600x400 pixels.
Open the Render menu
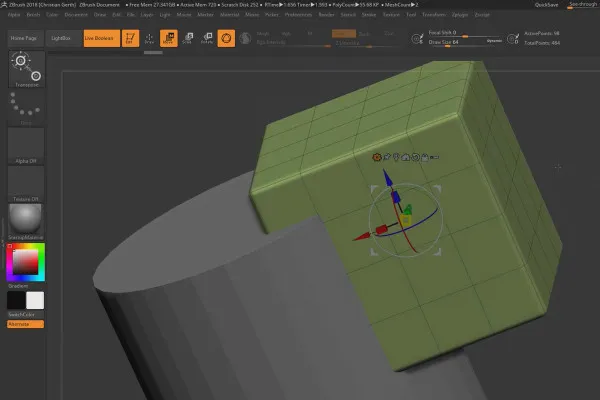tap(326, 15)
